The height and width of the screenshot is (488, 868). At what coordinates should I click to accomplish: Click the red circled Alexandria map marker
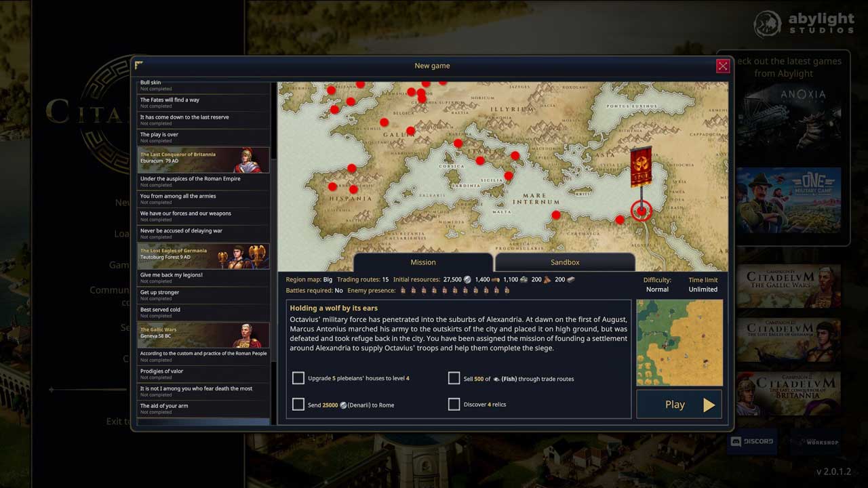(x=642, y=211)
